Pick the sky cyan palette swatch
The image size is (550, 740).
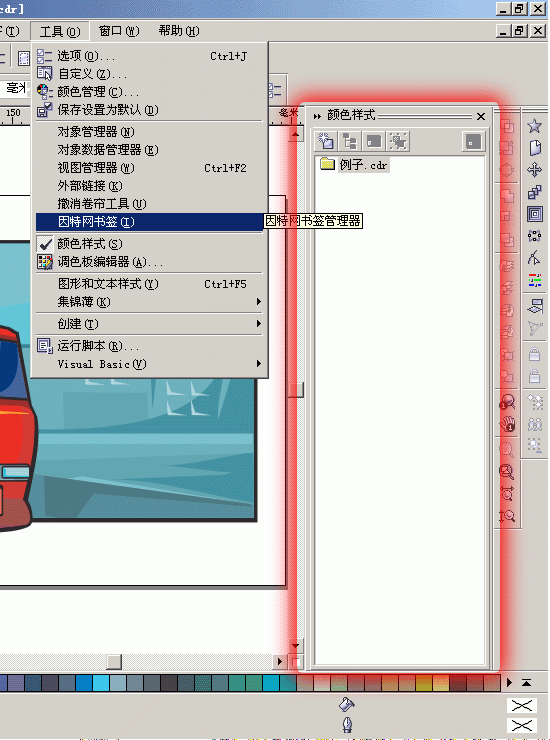click(x=101, y=683)
